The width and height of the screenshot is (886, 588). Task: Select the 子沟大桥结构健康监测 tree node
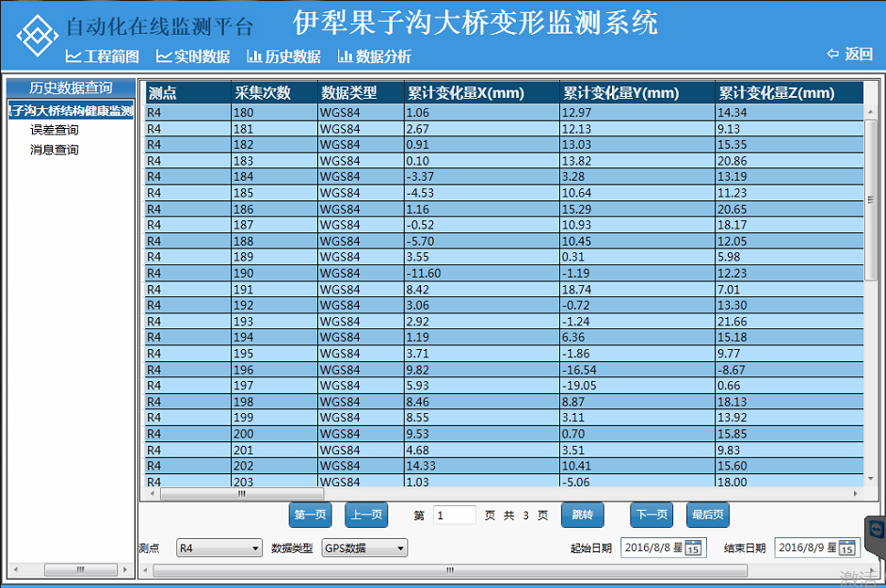click(x=71, y=111)
